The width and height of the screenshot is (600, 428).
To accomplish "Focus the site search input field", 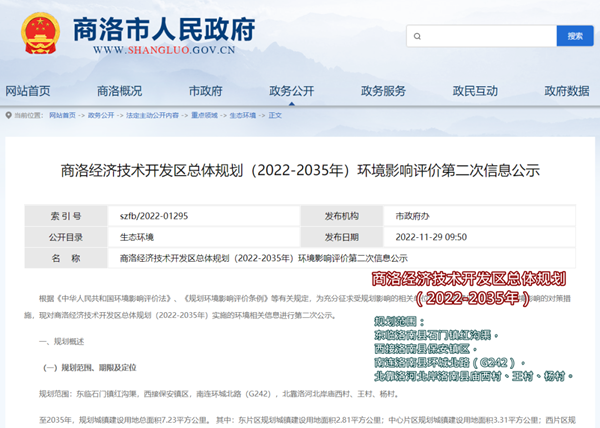I will pyautogui.click(x=479, y=36).
